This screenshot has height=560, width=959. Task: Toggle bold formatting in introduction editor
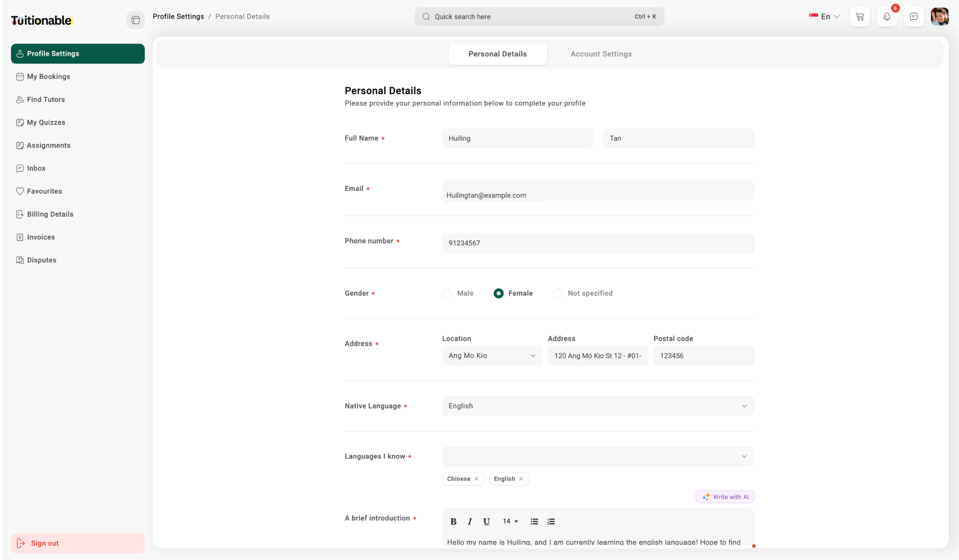pos(453,522)
